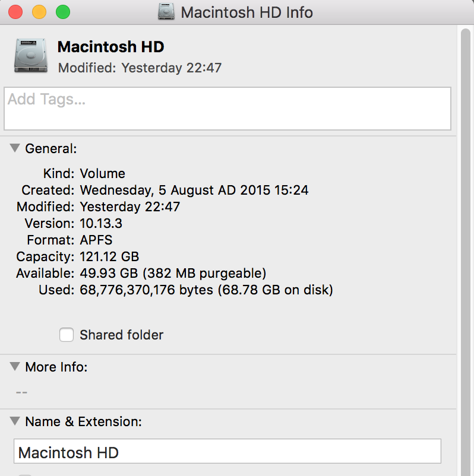474x476 pixels.
Task: Click the Macintosh HD Info window title
Action: tap(247, 12)
